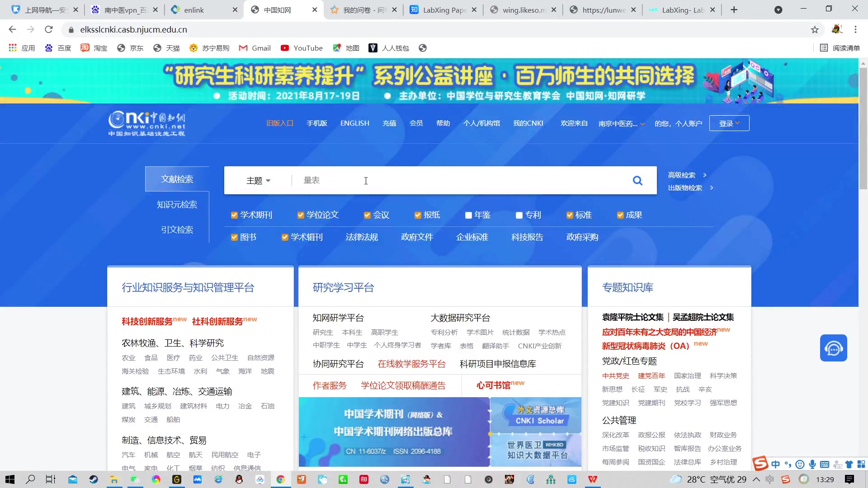868x488 pixels.
Task: Open the 法律法规 database link
Action: 362,237
